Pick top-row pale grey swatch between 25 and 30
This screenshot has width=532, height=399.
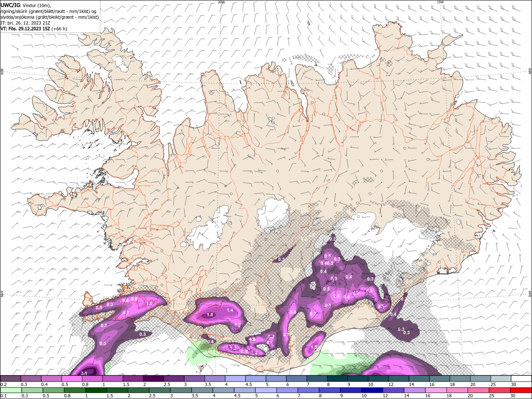[x=501, y=379]
